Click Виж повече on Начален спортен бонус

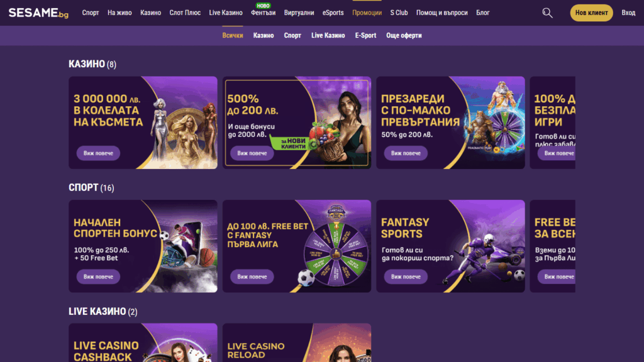[98, 277]
